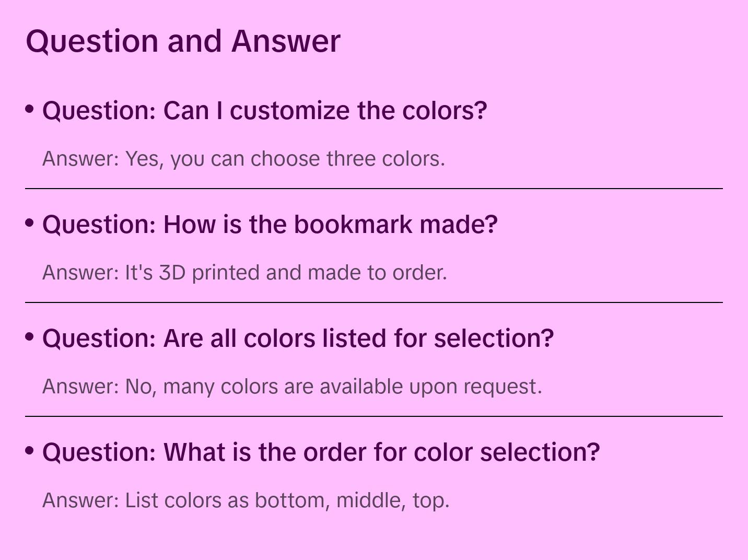Click the divider line above the last question
Image resolution: width=748 pixels, height=560 pixels.
pos(374,416)
